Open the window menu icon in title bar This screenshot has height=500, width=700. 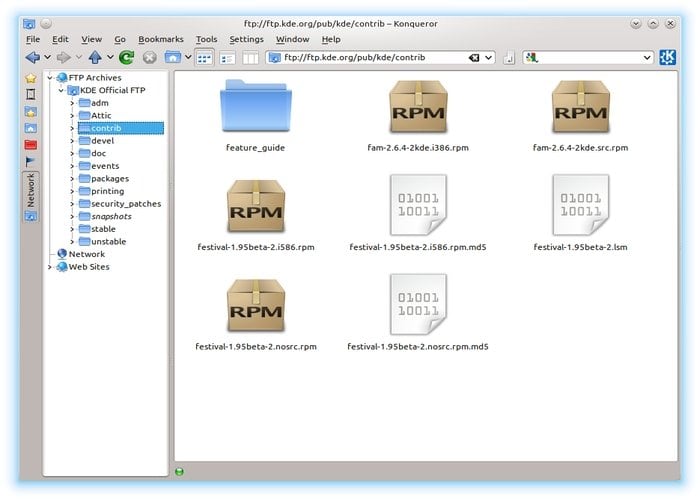pos(29,24)
